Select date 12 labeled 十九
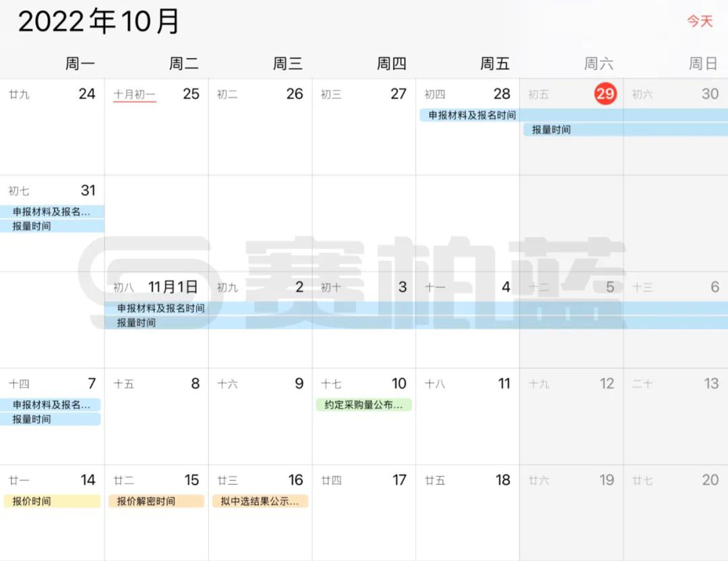 (607, 384)
